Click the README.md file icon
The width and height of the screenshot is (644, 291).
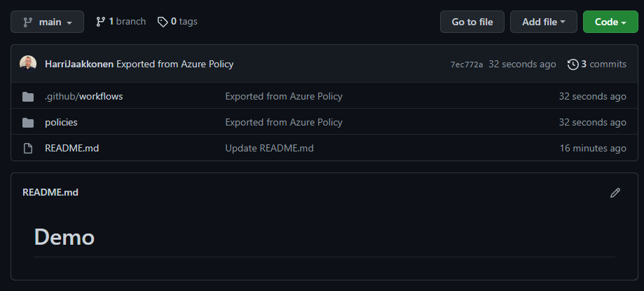[x=28, y=148]
